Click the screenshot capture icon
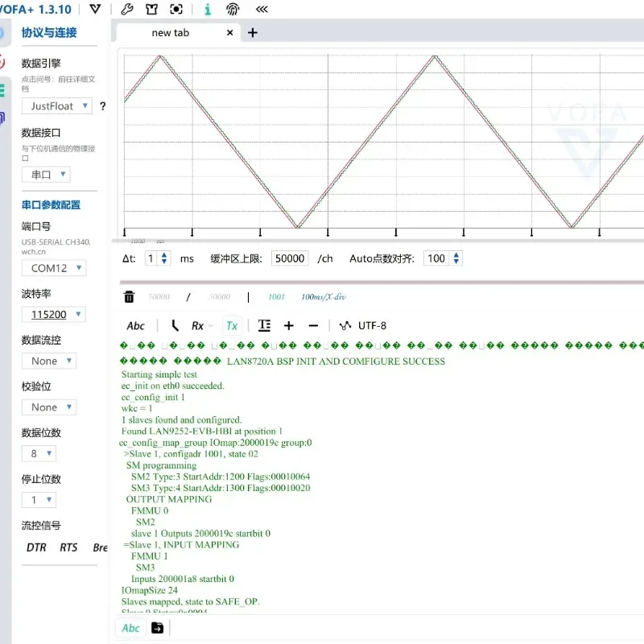 (x=176, y=9)
